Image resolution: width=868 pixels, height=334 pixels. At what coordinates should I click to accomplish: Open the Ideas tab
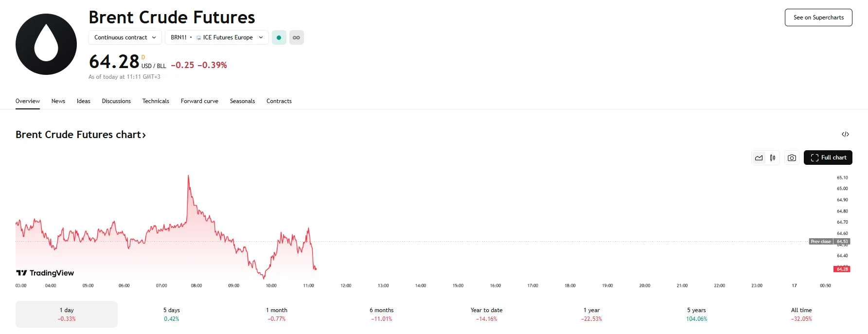tap(84, 101)
